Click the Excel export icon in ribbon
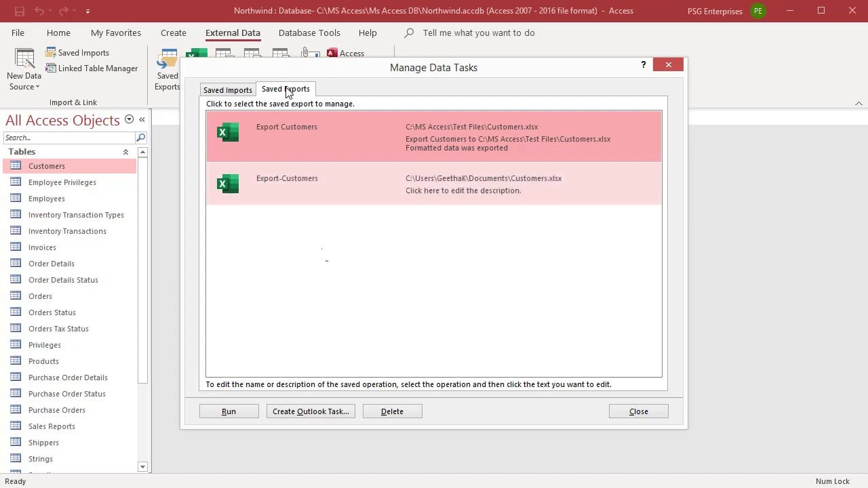 (197, 54)
